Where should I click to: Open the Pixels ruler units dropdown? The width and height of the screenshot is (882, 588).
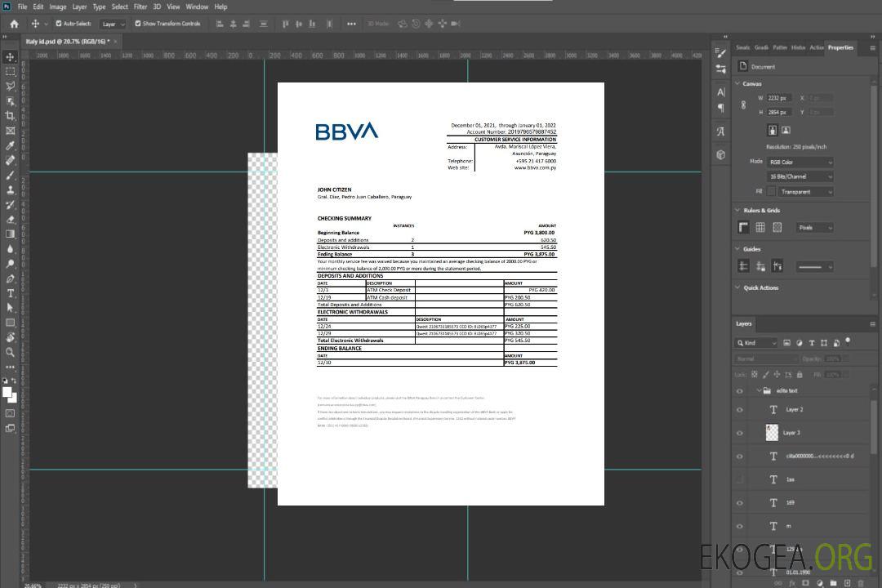pos(815,228)
